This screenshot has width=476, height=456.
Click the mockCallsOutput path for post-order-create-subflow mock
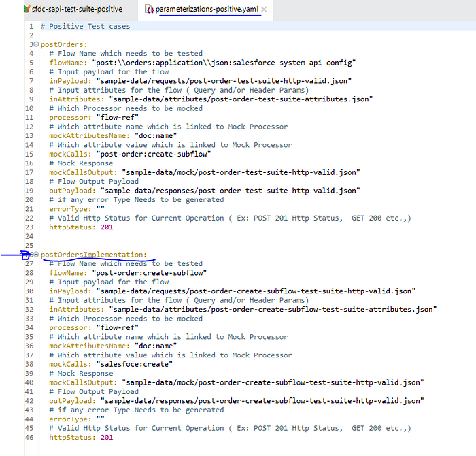273,382
